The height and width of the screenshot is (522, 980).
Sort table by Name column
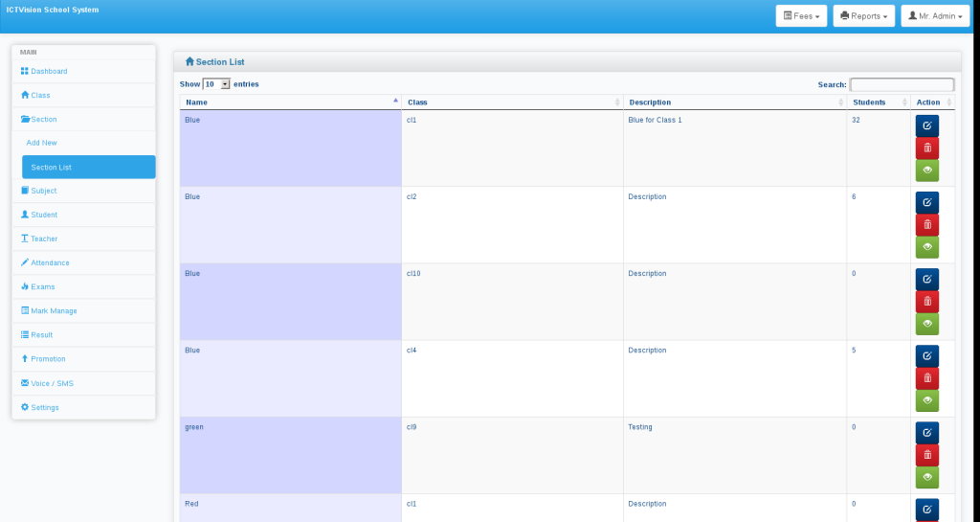coord(291,102)
